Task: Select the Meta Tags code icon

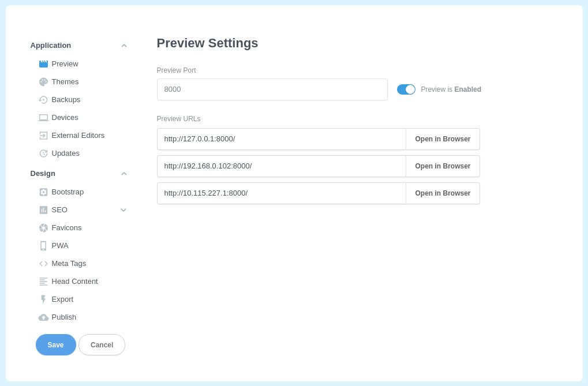Action: tap(43, 263)
